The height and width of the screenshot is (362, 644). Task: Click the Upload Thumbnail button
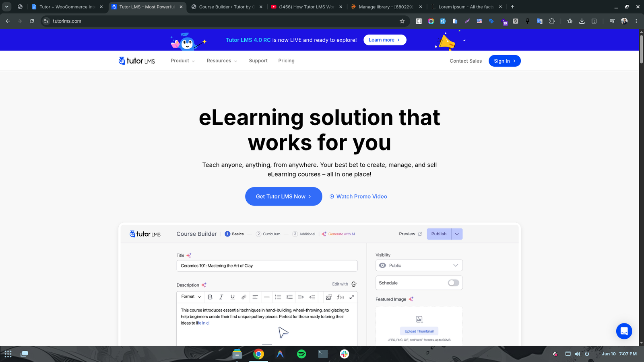pos(419,331)
